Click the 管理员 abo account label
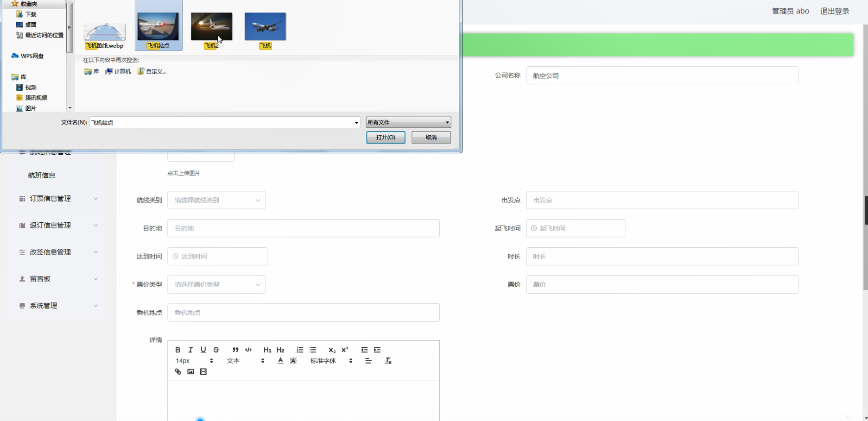This screenshot has height=421, width=868. coord(791,11)
